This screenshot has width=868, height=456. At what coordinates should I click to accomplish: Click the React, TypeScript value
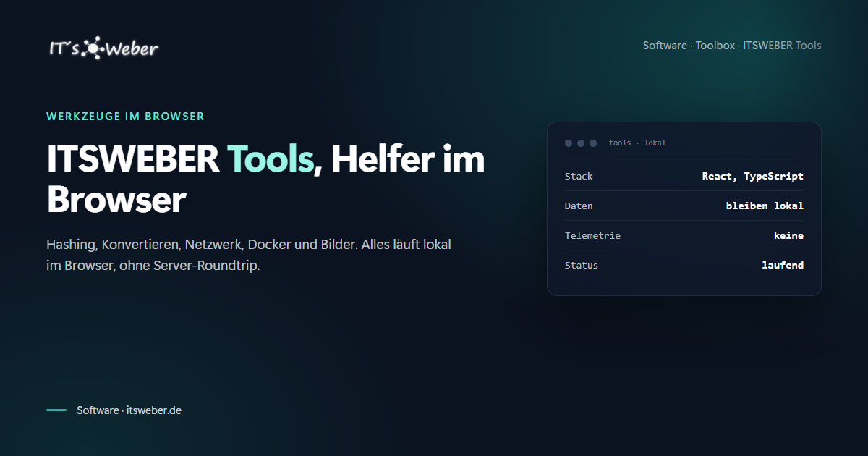(753, 177)
